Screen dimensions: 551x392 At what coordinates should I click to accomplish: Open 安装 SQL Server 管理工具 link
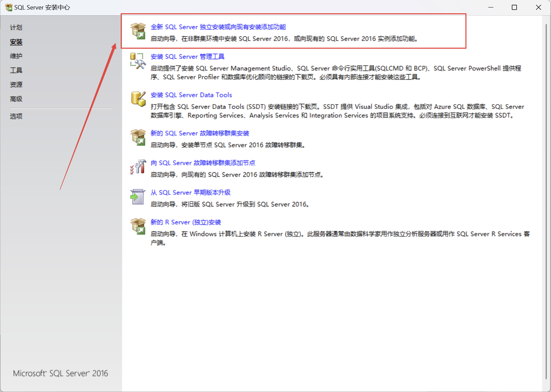(x=188, y=57)
